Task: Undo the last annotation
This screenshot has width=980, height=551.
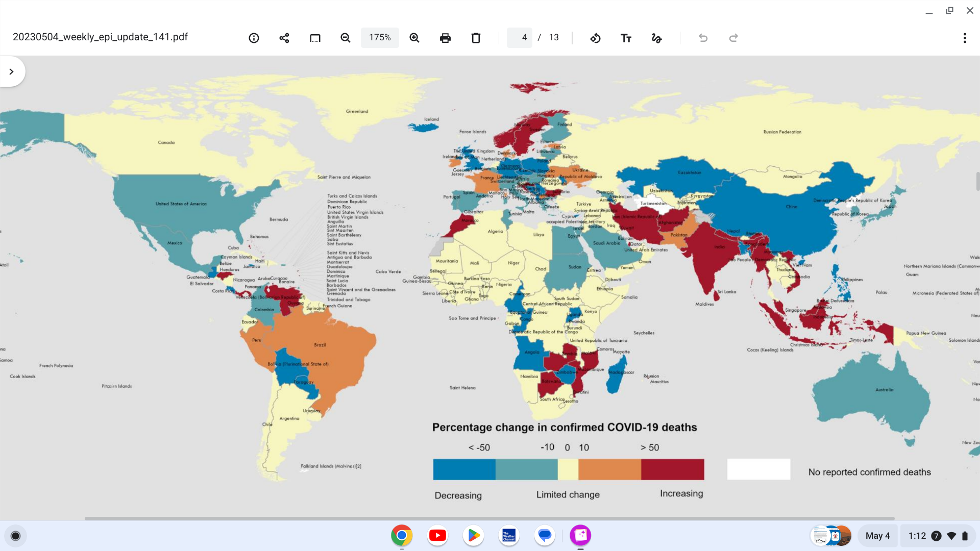Action: (703, 38)
